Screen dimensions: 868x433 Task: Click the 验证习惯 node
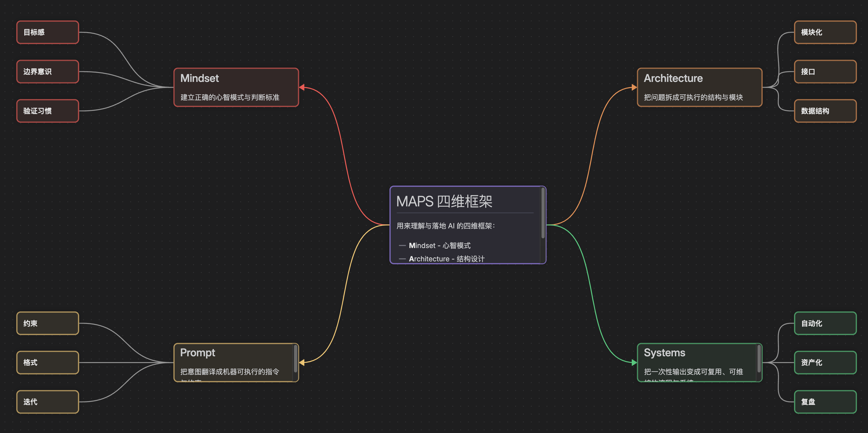47,111
